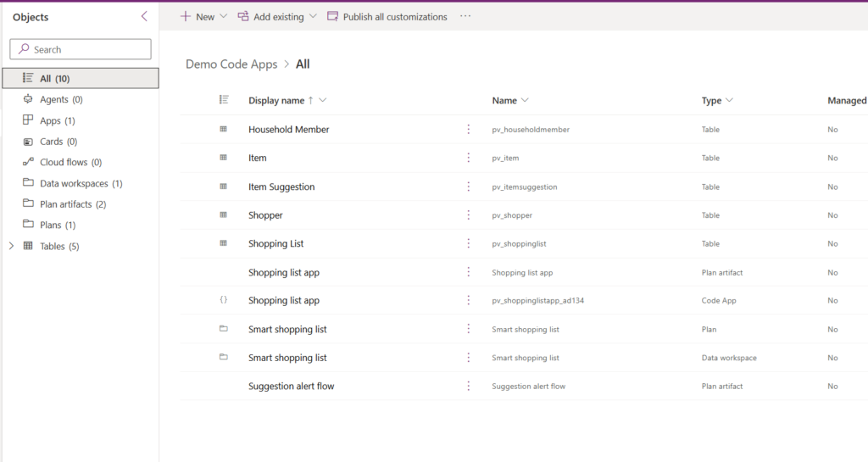Open the Name column dropdown

click(x=525, y=100)
